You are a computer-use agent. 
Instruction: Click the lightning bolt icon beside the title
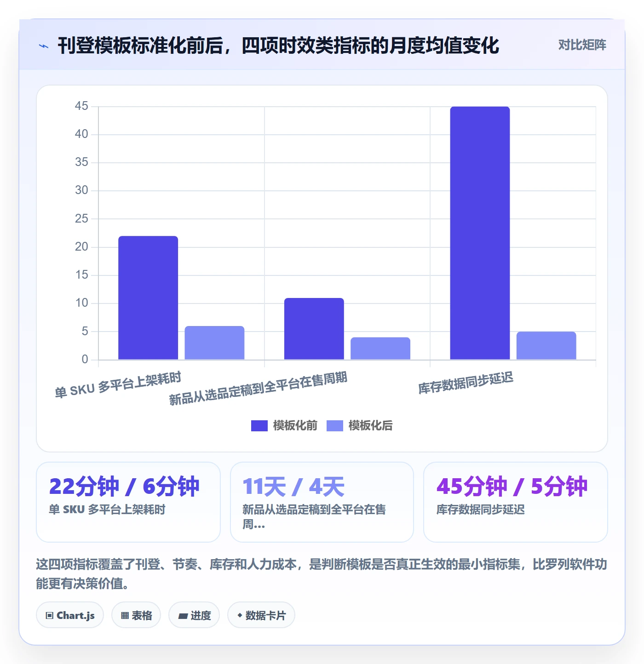click(44, 46)
